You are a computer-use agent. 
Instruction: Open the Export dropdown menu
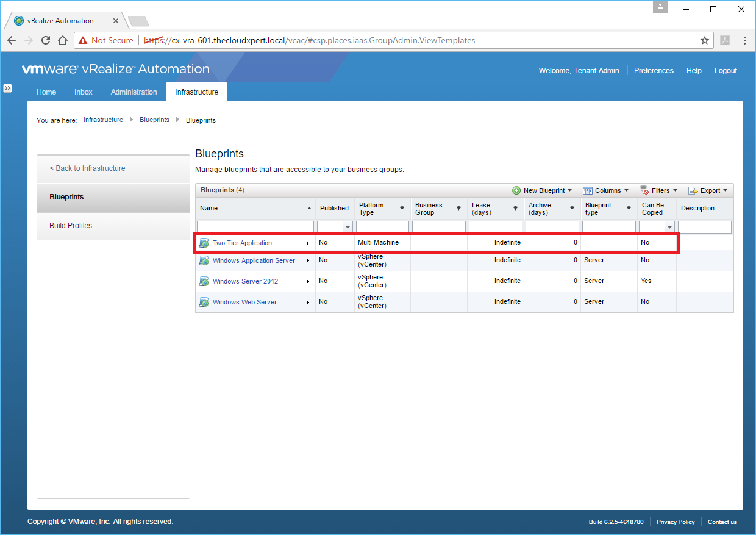tap(708, 190)
